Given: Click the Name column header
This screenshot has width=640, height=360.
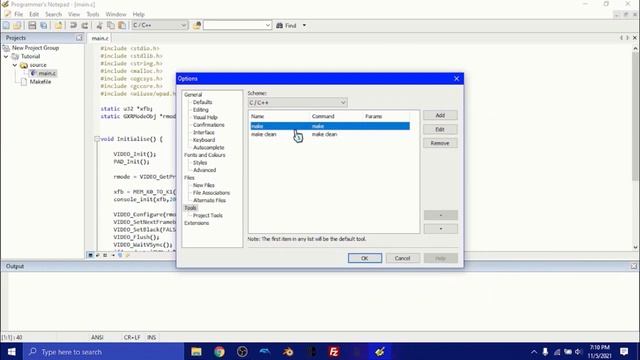Looking at the screenshot, I should coord(280,116).
